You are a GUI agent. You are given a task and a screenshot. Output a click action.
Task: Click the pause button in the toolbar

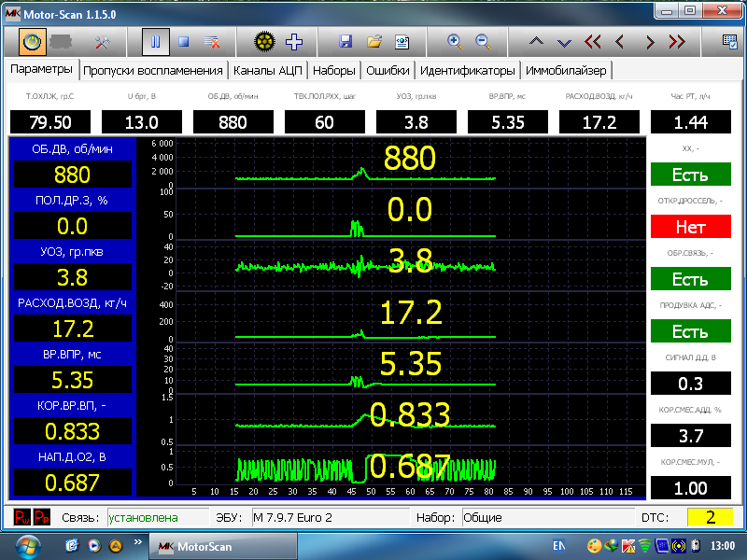tap(156, 42)
